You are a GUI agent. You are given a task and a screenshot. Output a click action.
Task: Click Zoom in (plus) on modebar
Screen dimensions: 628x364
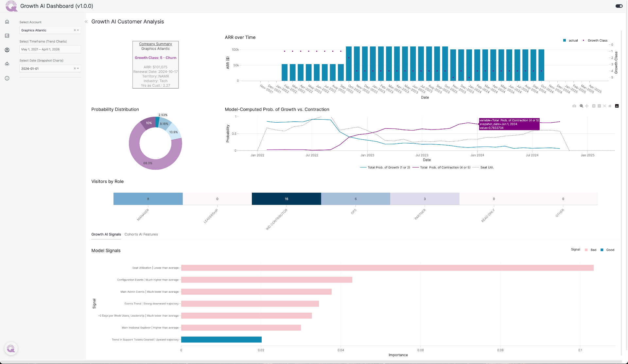point(594,106)
